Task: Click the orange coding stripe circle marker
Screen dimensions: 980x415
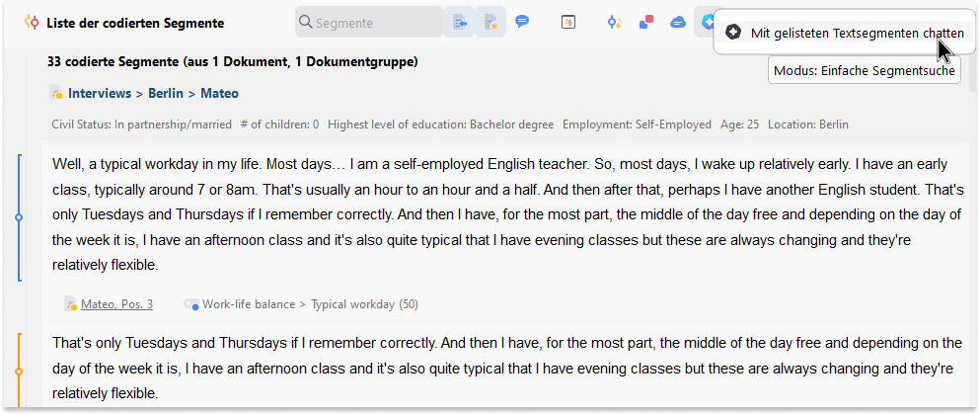Action: [x=18, y=372]
